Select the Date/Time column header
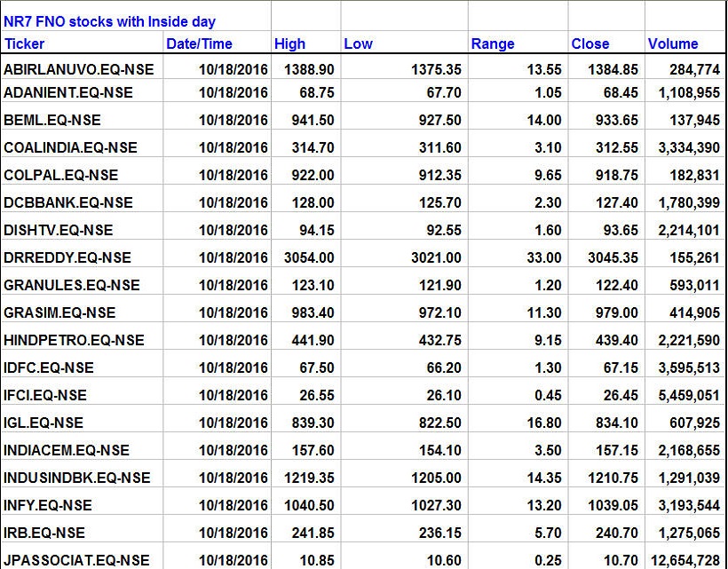Screen dimensions: 728x569 click(199, 43)
